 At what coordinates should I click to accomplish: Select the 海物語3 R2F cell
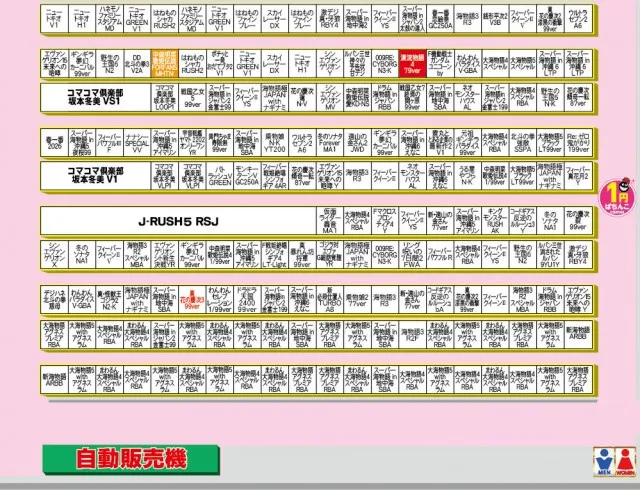[x=412, y=334]
